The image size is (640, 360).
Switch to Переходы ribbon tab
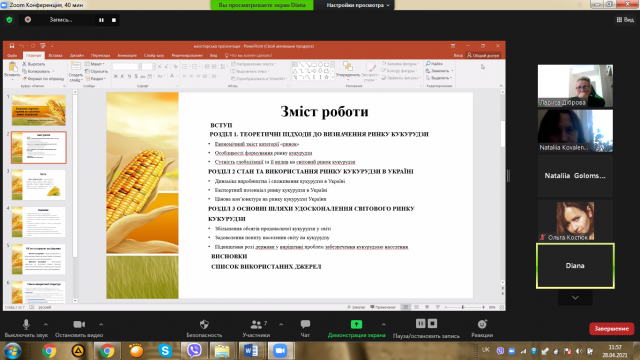click(x=100, y=56)
